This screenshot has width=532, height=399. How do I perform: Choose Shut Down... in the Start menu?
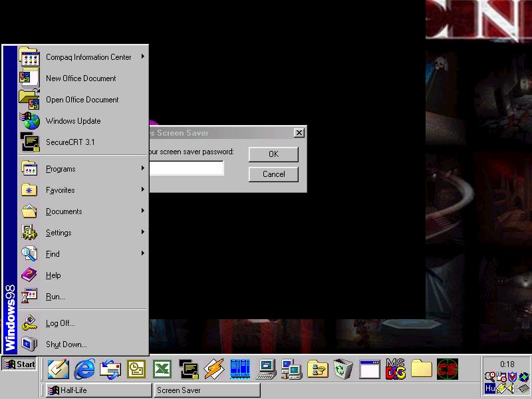(82, 344)
